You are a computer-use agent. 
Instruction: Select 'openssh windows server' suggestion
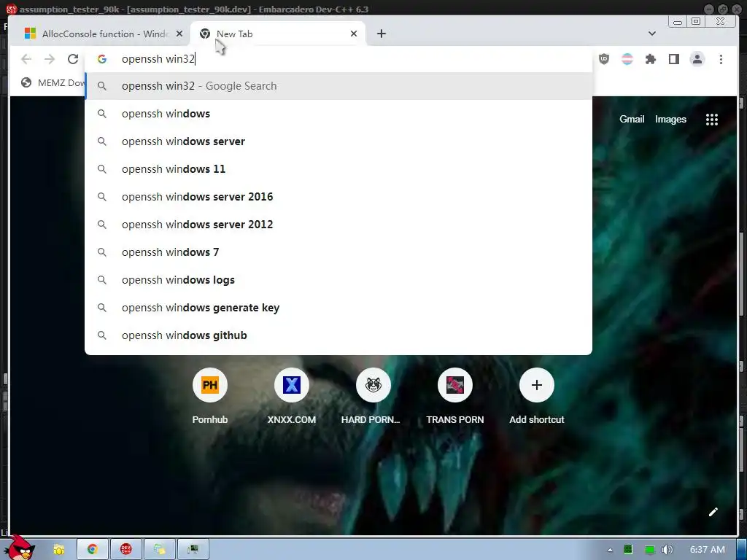pyautogui.click(x=338, y=141)
